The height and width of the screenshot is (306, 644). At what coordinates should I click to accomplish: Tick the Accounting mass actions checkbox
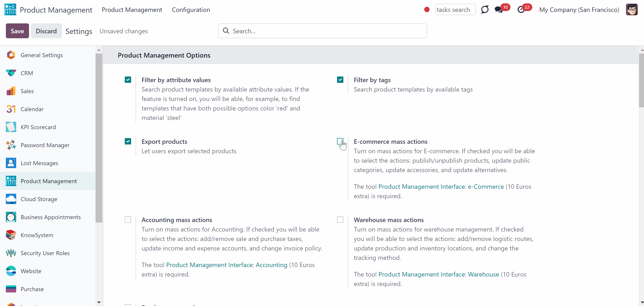pos(128,220)
